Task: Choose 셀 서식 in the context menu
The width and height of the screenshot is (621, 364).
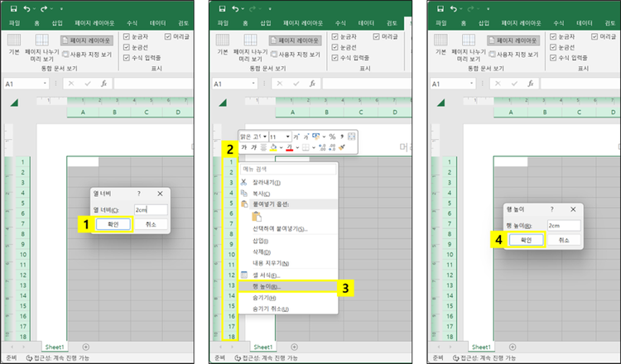Action: (x=288, y=275)
